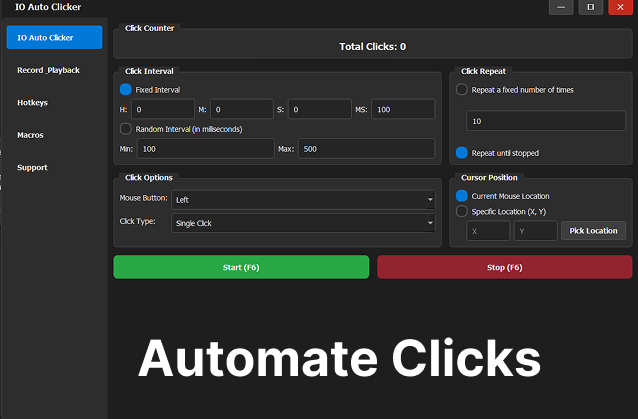This screenshot has height=419, width=638.
Task: Maximize the IO Auto Clicker window
Action: coord(591,7)
